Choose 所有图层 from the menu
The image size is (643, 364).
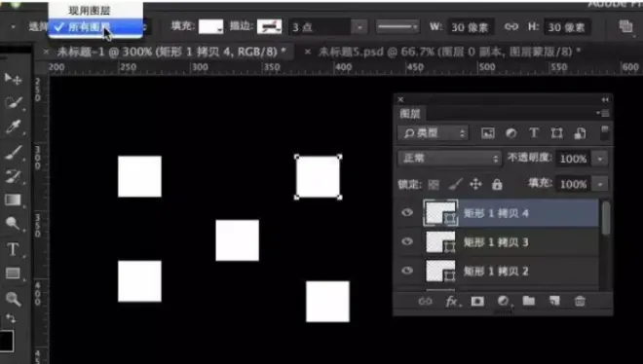pyautogui.click(x=95, y=27)
